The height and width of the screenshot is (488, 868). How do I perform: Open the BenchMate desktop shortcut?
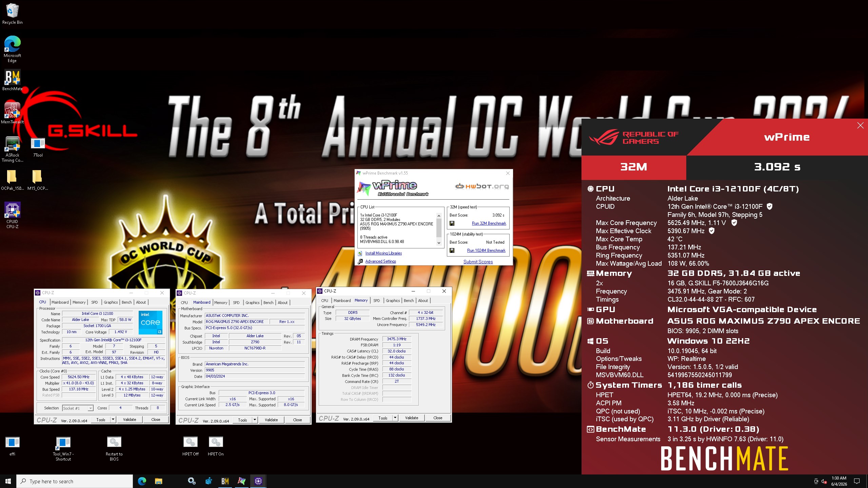coord(12,80)
